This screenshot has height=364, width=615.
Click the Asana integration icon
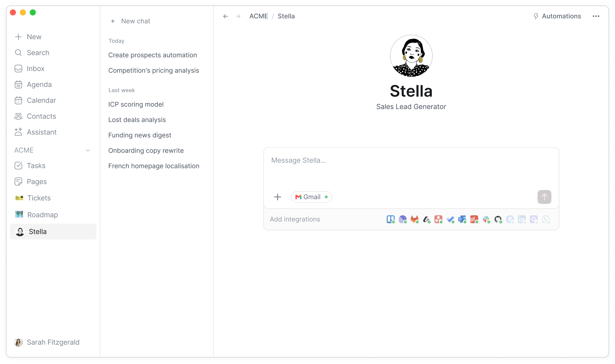[438, 219]
